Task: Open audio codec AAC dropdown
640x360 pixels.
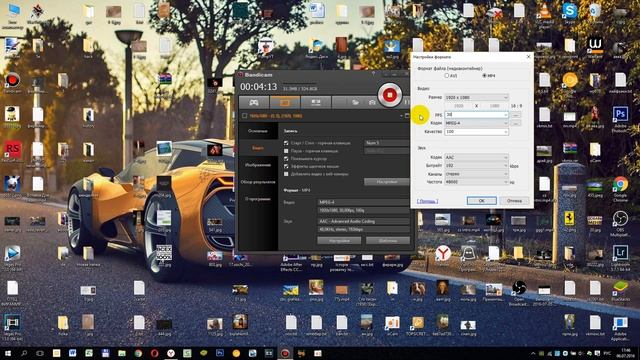Action: tap(476, 157)
